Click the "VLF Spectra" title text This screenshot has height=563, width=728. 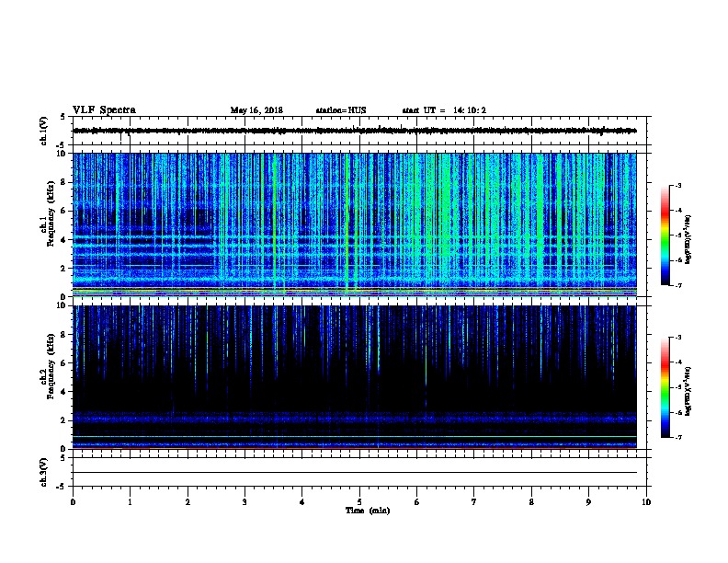click(x=104, y=110)
